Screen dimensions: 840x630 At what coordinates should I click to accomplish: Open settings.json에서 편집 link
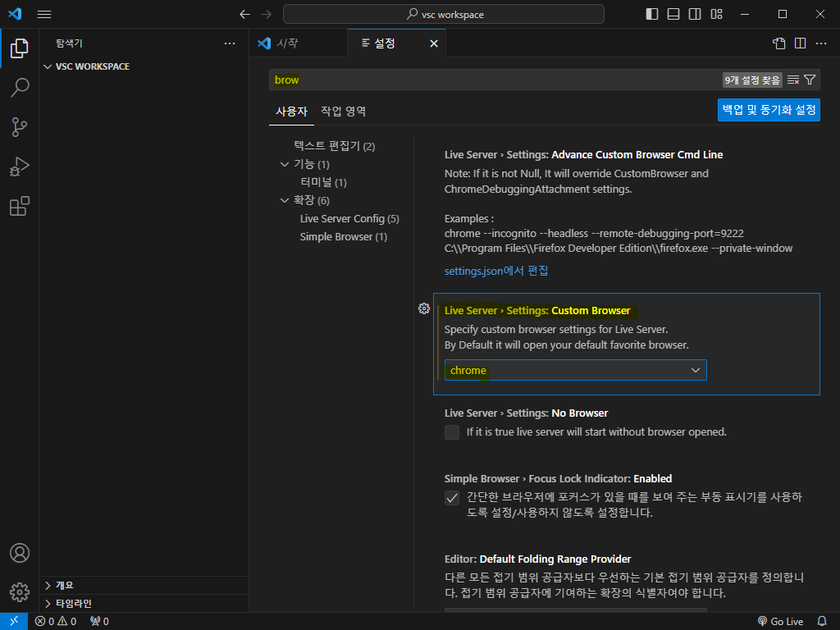pos(496,271)
